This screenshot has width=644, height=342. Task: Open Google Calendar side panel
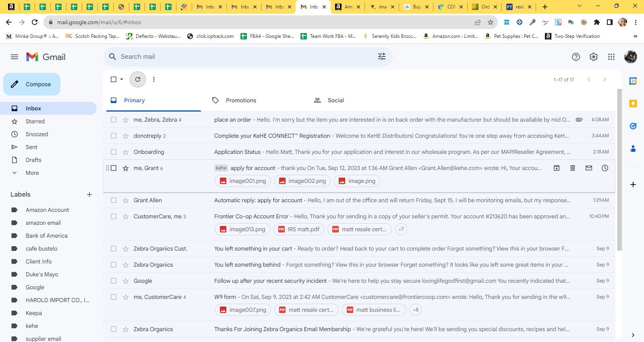click(x=633, y=81)
